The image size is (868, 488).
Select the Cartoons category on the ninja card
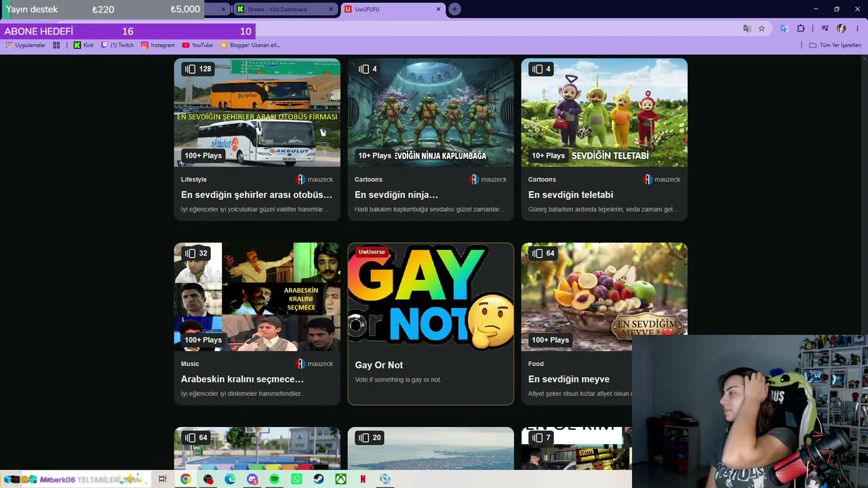pos(368,180)
